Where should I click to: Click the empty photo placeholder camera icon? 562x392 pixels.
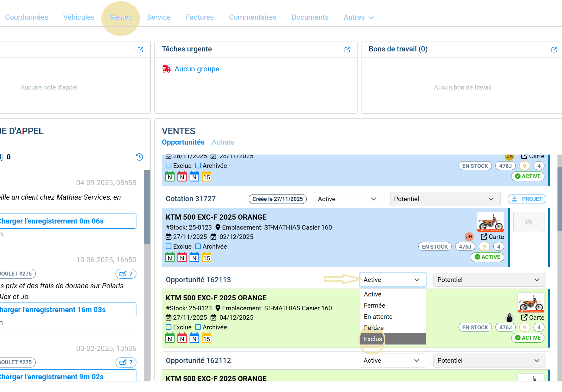[x=529, y=222]
